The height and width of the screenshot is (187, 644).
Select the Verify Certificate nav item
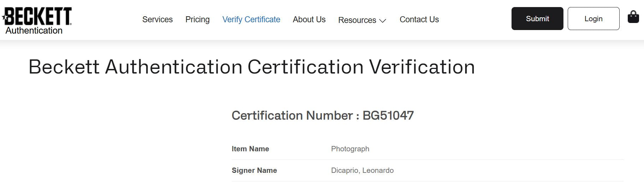pyautogui.click(x=251, y=19)
